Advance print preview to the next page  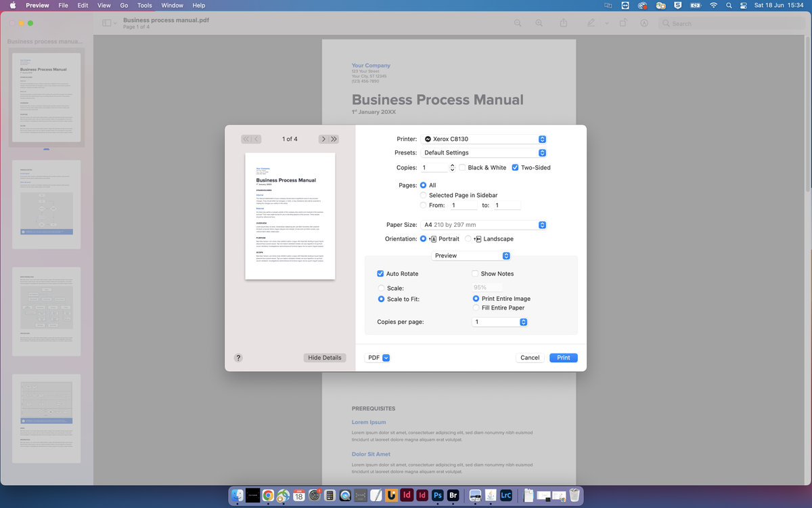[323, 139]
